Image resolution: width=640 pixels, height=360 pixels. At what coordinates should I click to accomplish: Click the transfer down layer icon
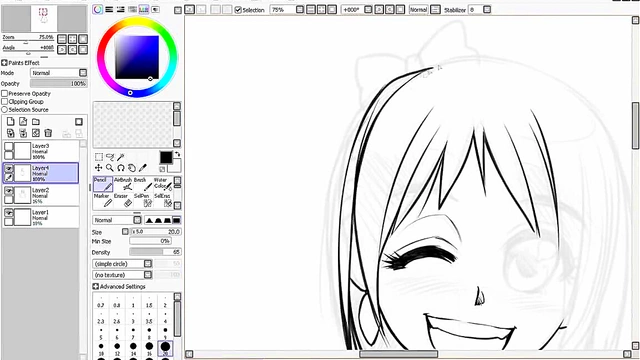11,133
